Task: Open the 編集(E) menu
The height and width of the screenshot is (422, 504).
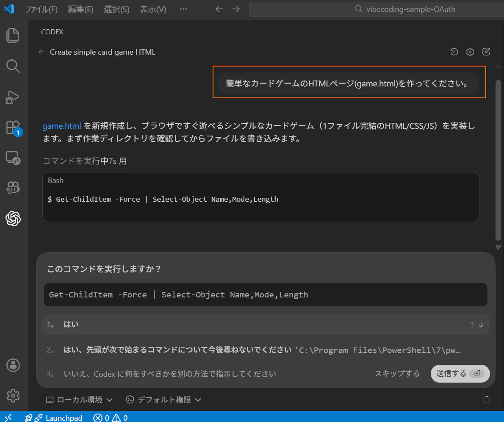Action: pyautogui.click(x=80, y=9)
